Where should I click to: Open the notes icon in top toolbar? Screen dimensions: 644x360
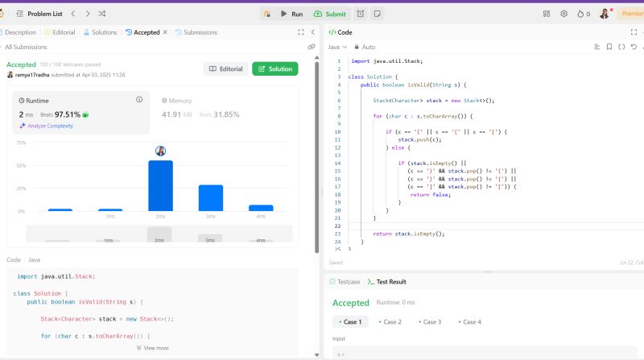tap(377, 14)
